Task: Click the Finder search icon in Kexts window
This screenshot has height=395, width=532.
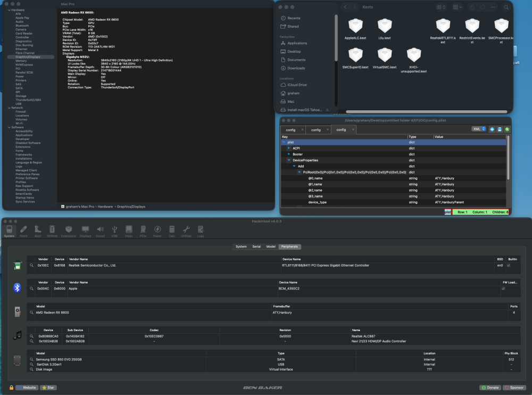Action: coord(506,7)
